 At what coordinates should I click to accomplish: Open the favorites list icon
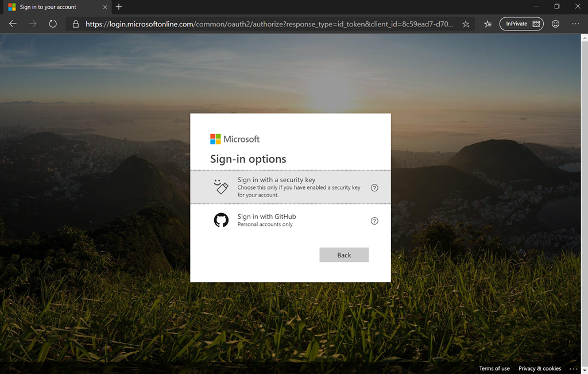tap(488, 24)
